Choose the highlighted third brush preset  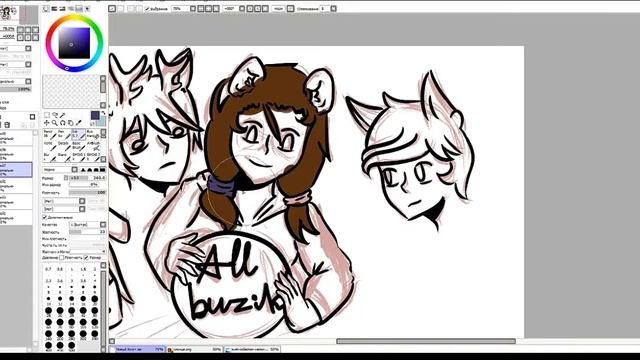pyautogui.click(x=79, y=134)
